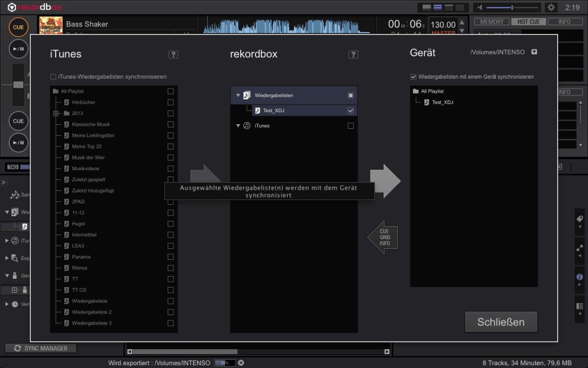
Task: Enable iTunes-Wiedergabelisten synchronisieren
Action: coord(53,76)
